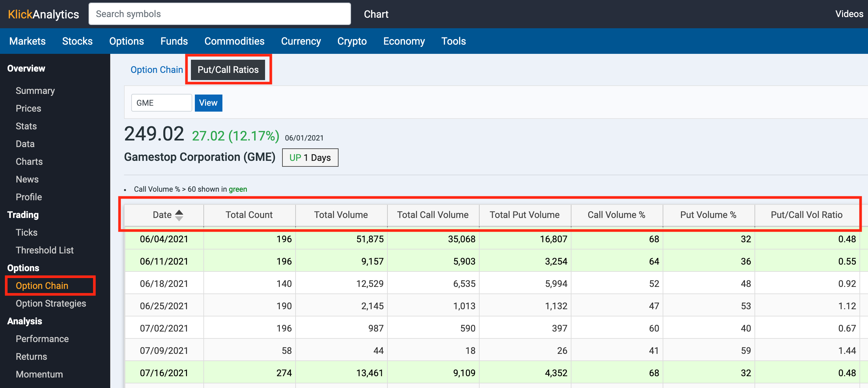Open the Currency menu

301,41
